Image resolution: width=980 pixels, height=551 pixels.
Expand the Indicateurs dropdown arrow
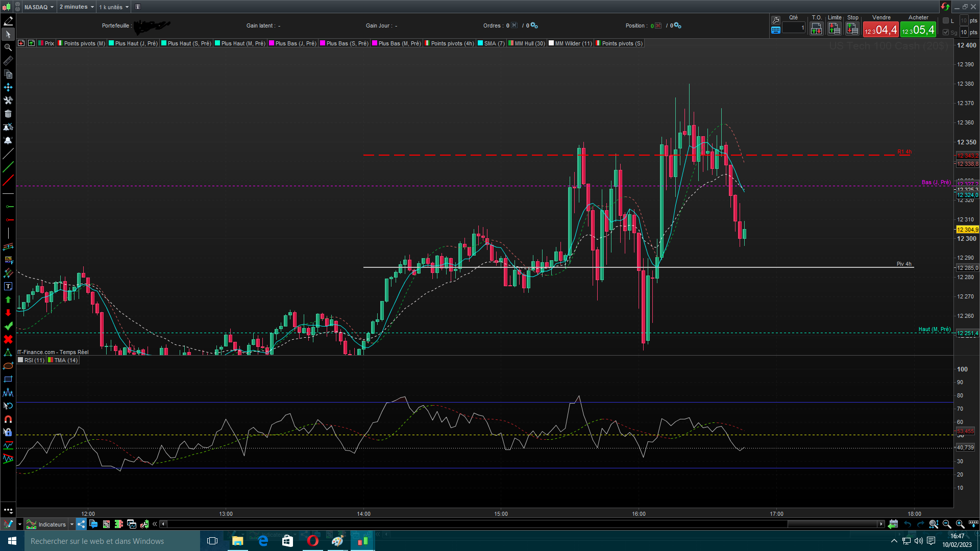72,524
